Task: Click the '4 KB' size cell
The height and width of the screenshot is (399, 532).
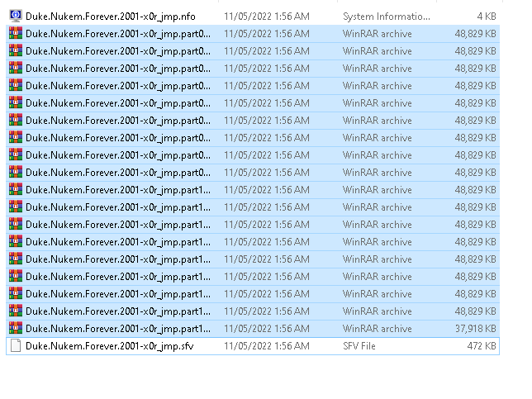Action: point(487,17)
